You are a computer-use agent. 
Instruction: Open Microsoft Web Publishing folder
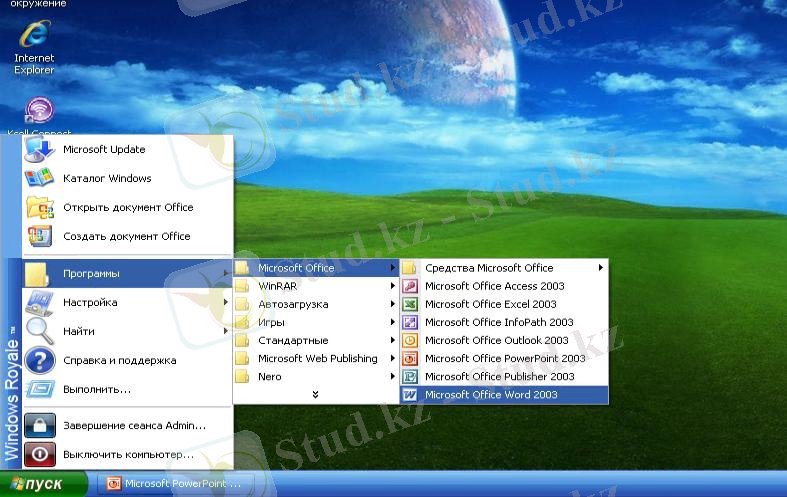[316, 358]
